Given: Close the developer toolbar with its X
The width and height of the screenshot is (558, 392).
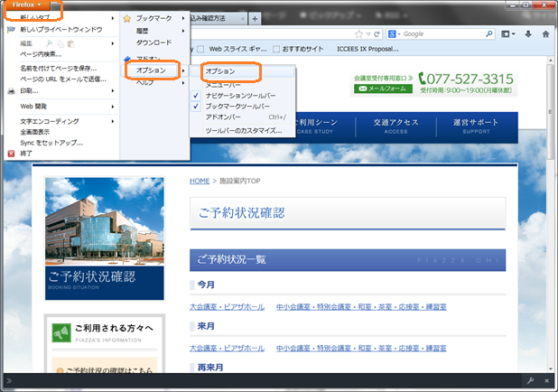Looking at the screenshot, I should click(546, 380).
